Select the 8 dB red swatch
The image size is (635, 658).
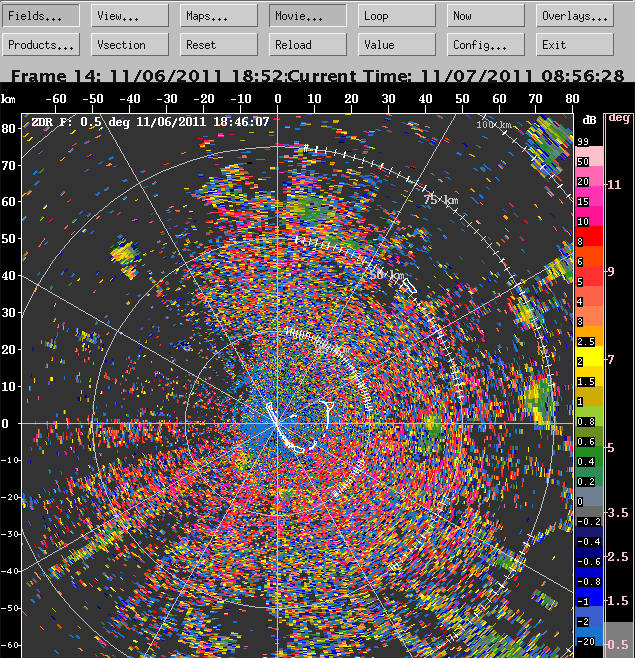coord(589,237)
